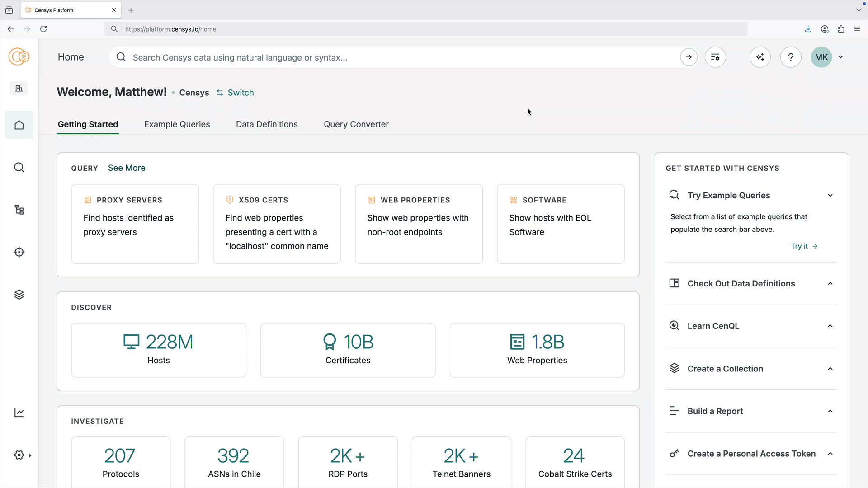Image resolution: width=868 pixels, height=488 pixels.
Task: Switch to the Example Queries tab
Action: coord(177,124)
